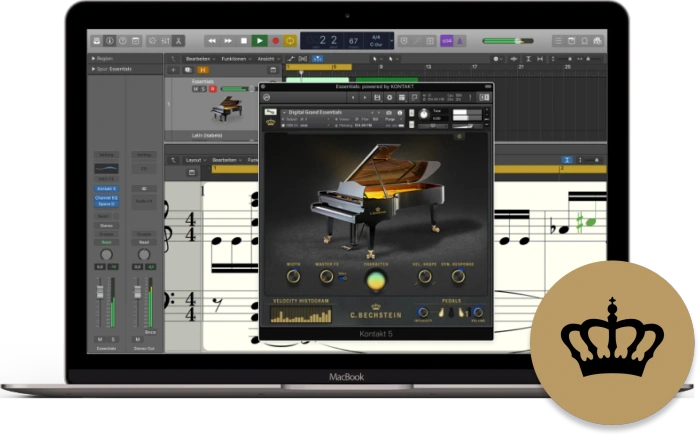The image size is (700, 436).
Task: Start playback with the green Play button
Action: pos(259,41)
